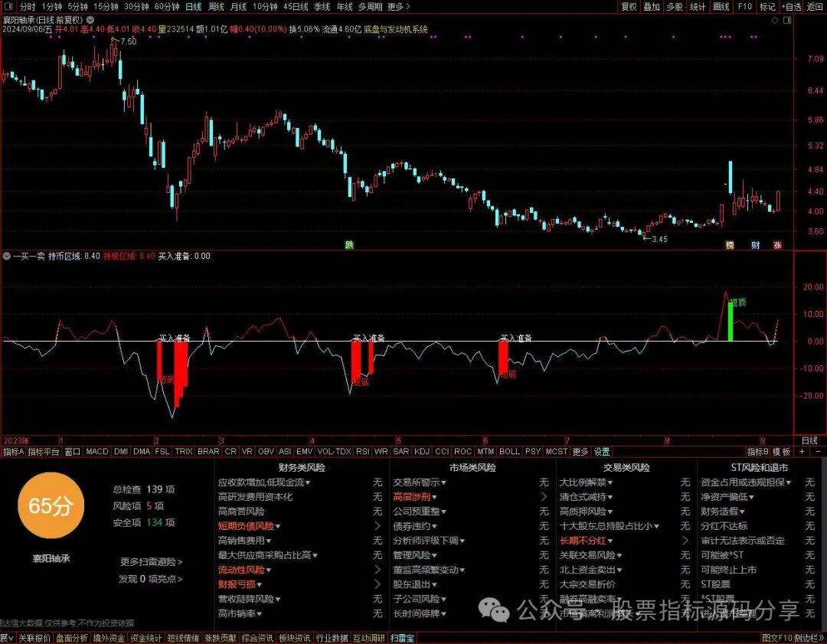Image resolution: width=827 pixels, height=644 pixels.
Task: Open detail arrow for 财报亏损 row
Action: pyautogui.click(x=377, y=584)
